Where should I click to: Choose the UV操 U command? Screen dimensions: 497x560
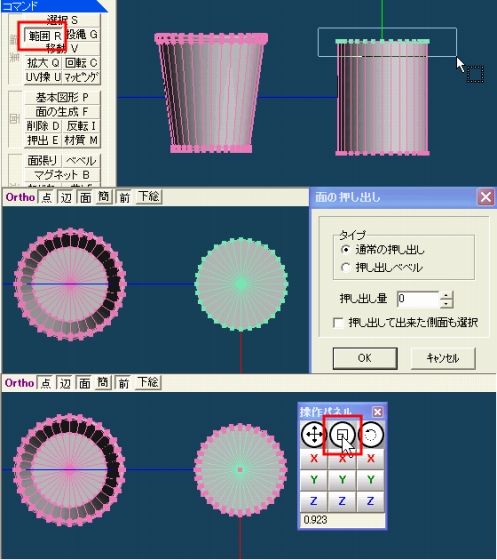pyautogui.click(x=43, y=77)
